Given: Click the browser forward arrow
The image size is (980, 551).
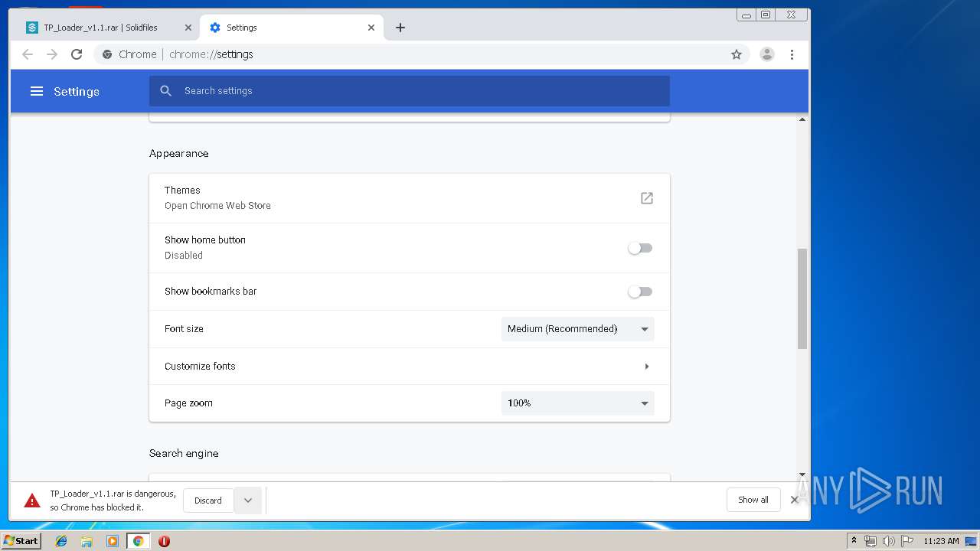Looking at the screenshot, I should point(52,54).
